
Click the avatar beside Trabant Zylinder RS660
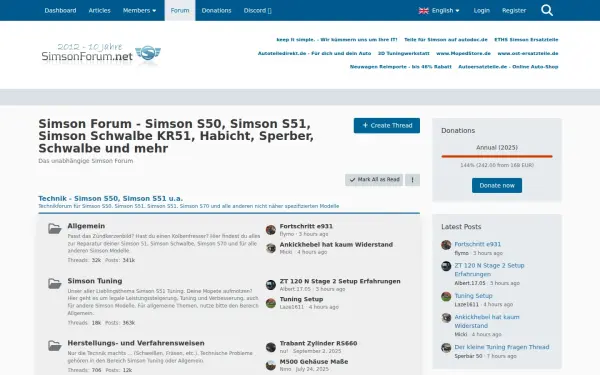pos(271,347)
